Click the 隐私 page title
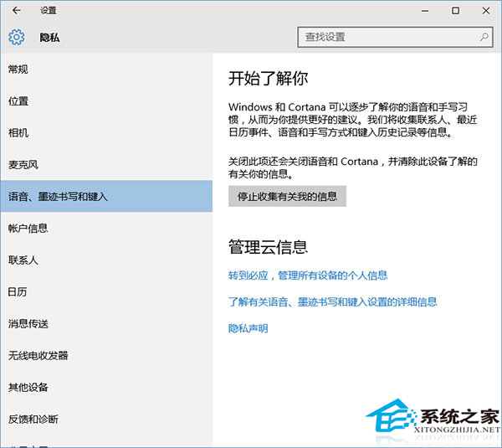Screen dimensions: 502x448 coord(49,38)
